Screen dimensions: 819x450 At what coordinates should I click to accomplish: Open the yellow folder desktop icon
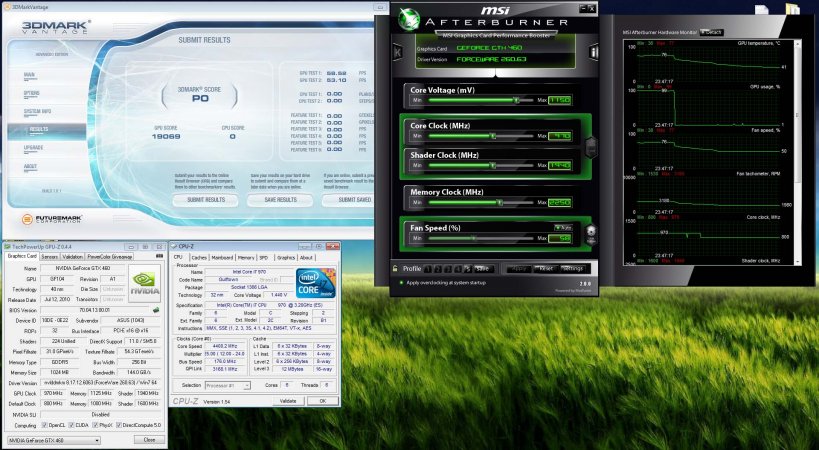click(x=792, y=9)
